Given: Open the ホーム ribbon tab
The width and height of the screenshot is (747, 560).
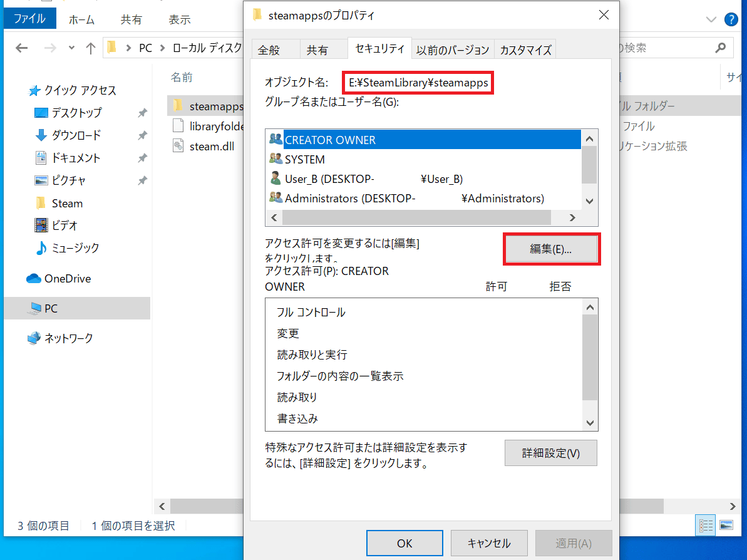Looking at the screenshot, I should pos(81,19).
